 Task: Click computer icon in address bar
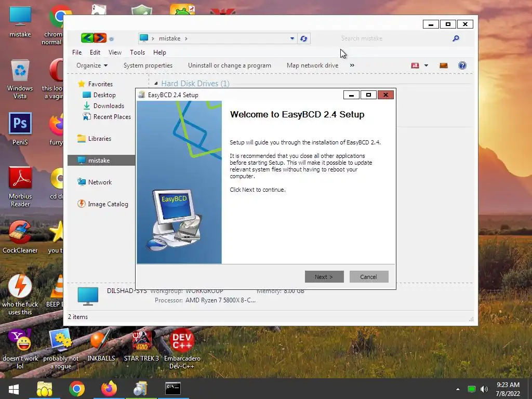pos(144,38)
